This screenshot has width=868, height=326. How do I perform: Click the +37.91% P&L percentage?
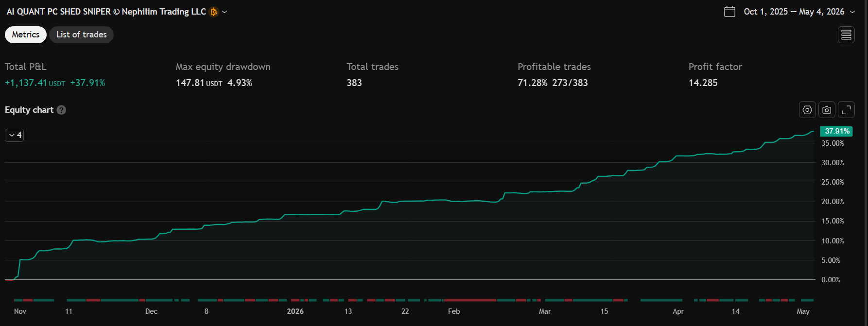tap(87, 83)
